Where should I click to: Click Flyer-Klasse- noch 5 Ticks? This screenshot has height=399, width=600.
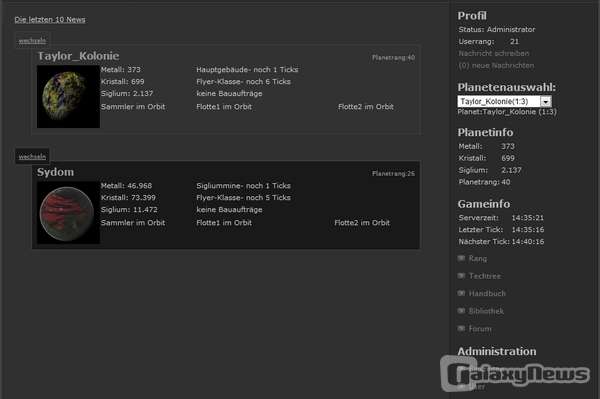243,197
